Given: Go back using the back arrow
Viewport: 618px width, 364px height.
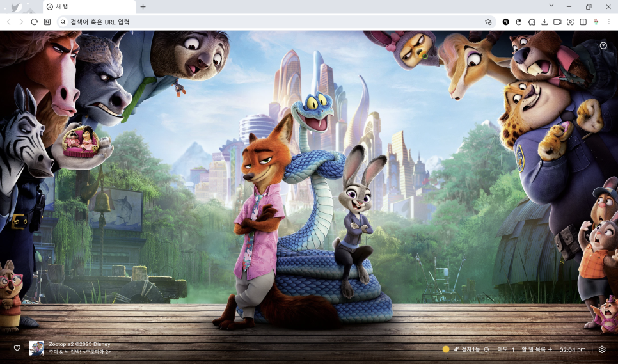Looking at the screenshot, I should pyautogui.click(x=8, y=22).
